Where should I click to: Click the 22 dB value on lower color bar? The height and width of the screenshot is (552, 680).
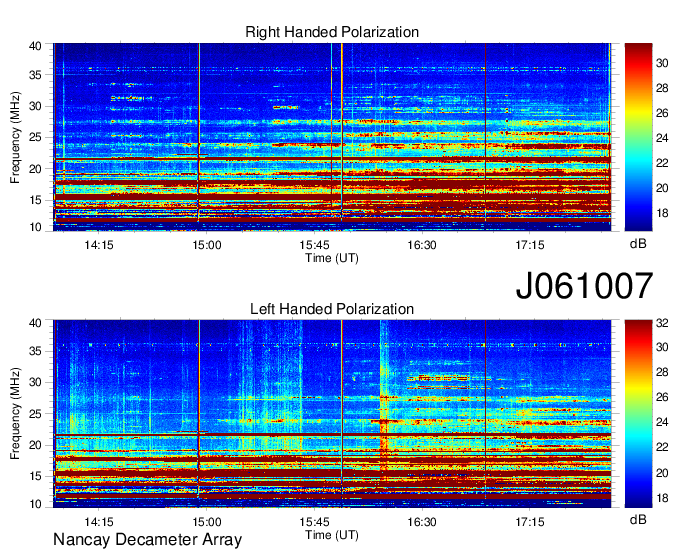click(662, 447)
